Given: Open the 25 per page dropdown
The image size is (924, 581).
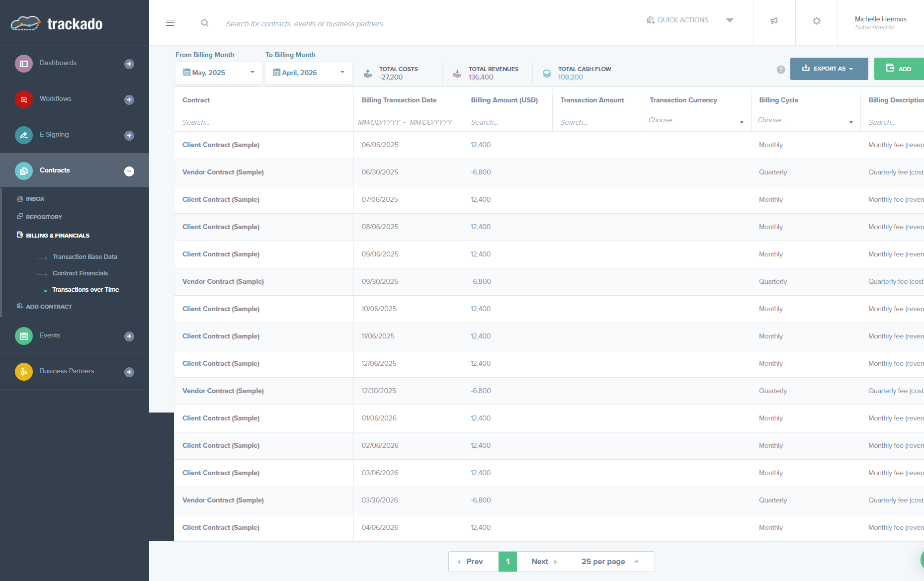Looking at the screenshot, I should pyautogui.click(x=610, y=562).
